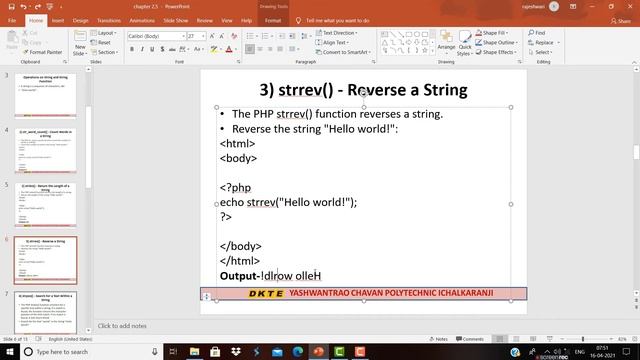Image resolution: width=640 pixels, height=360 pixels.
Task: Reset slide layout with Reset
Action: pyautogui.click(x=101, y=42)
